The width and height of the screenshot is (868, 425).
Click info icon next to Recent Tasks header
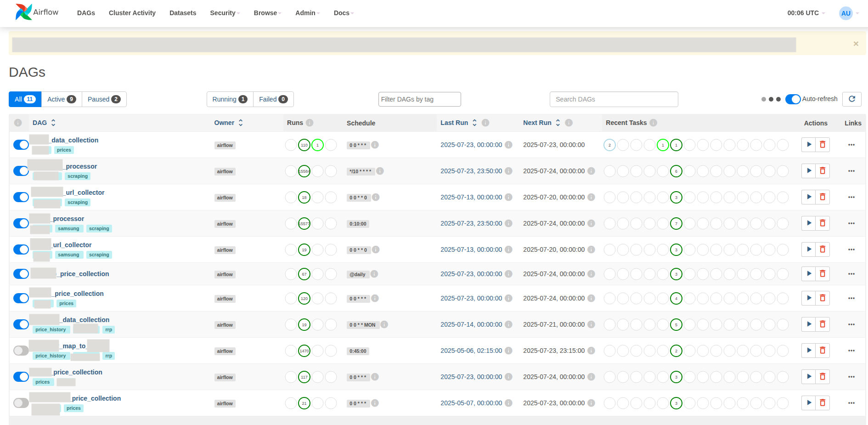coord(654,123)
